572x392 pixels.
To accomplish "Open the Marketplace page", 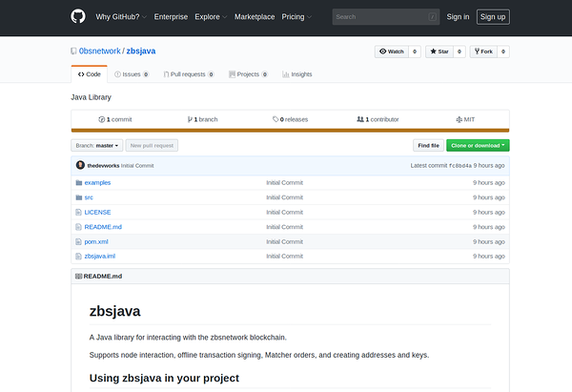I will coord(255,17).
